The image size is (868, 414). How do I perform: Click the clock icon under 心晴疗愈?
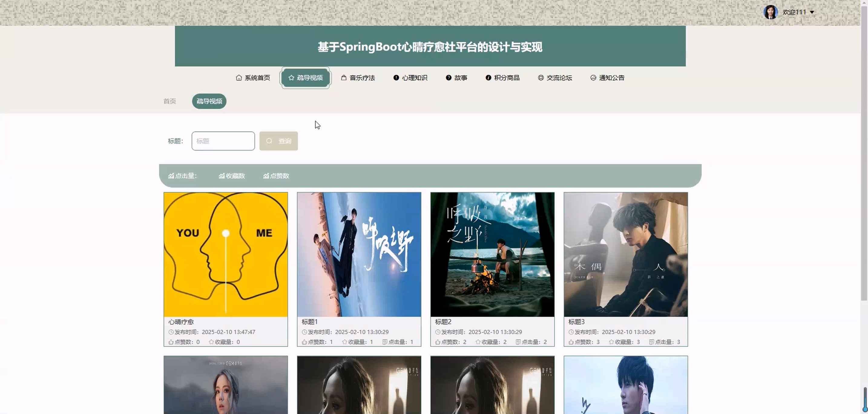click(171, 332)
